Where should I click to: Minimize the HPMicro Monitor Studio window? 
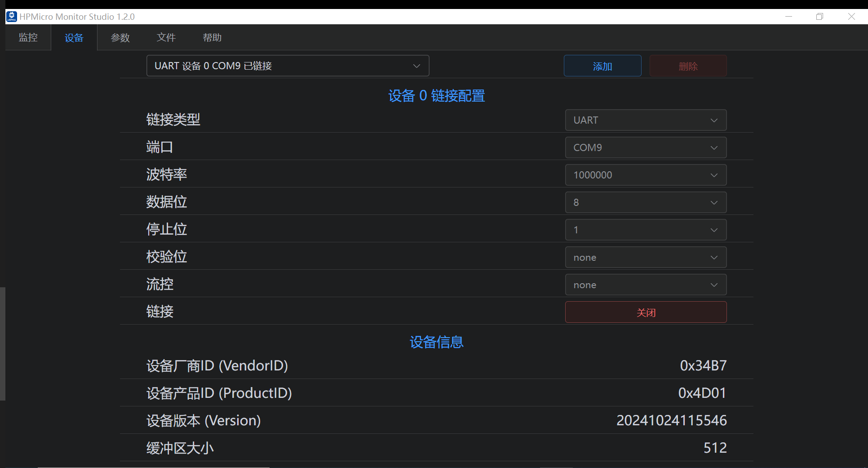[x=788, y=17]
